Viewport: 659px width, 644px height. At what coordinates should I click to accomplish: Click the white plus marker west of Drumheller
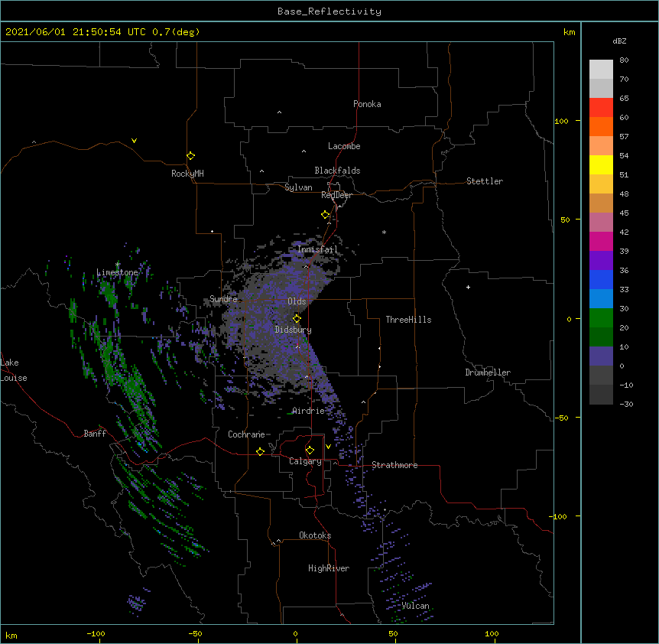click(468, 287)
